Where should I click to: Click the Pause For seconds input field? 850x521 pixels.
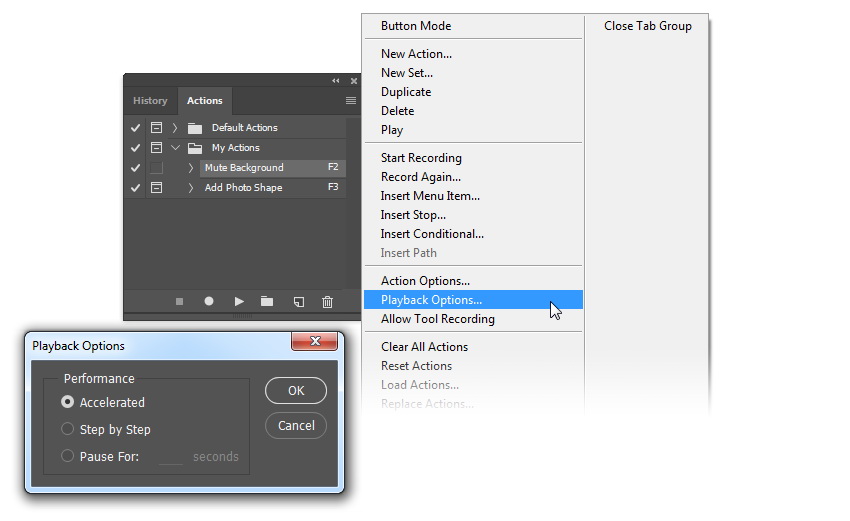click(x=171, y=456)
